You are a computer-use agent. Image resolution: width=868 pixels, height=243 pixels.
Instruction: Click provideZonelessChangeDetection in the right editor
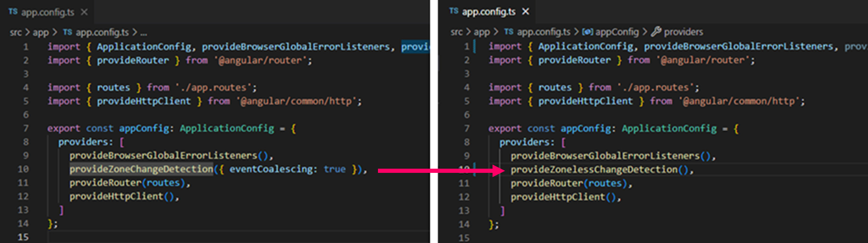pos(594,170)
